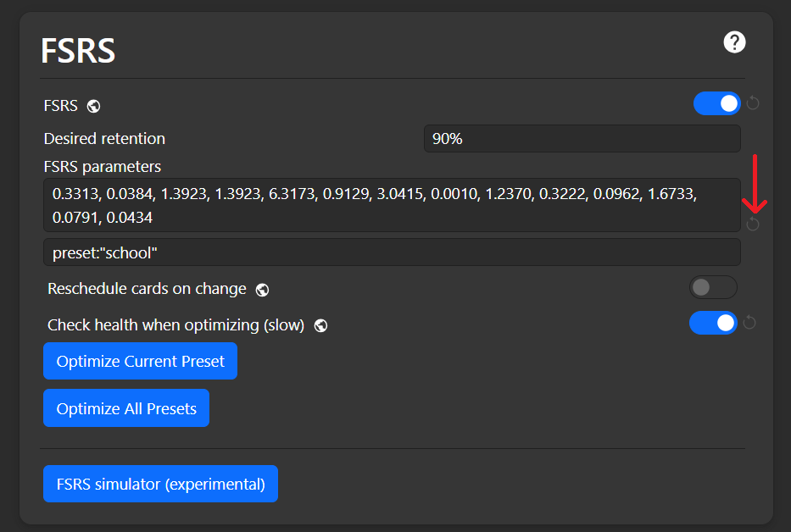
Task: Click the globe icon beside the FSRS label
Action: pos(94,106)
